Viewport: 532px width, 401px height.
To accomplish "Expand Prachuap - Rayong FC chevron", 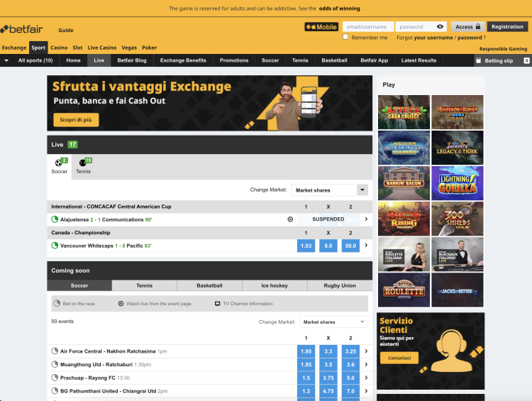I will [366, 378].
